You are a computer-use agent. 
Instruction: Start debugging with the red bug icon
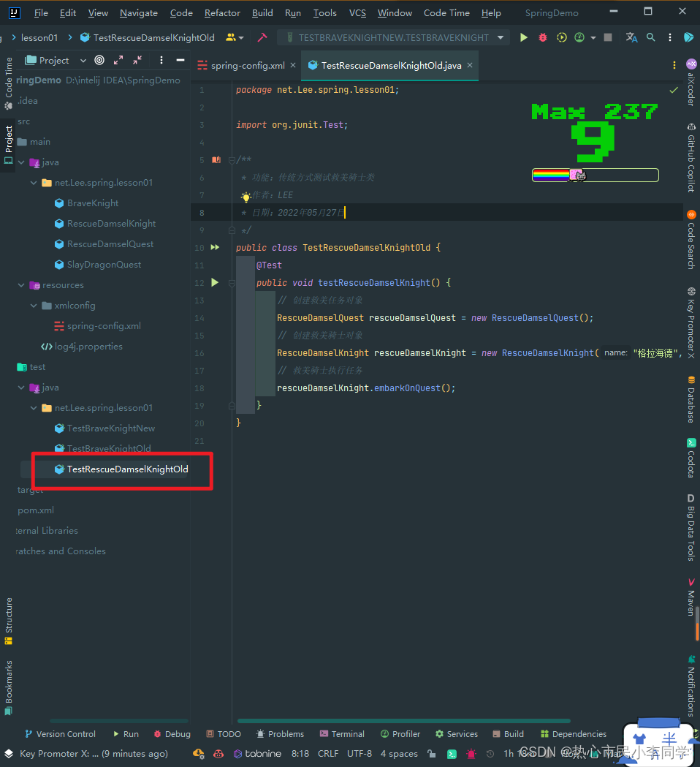[543, 37]
